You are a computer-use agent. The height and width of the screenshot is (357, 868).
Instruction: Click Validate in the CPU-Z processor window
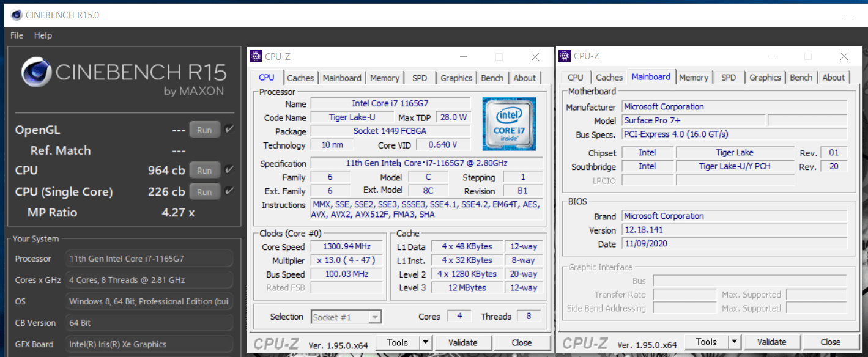coord(462,343)
